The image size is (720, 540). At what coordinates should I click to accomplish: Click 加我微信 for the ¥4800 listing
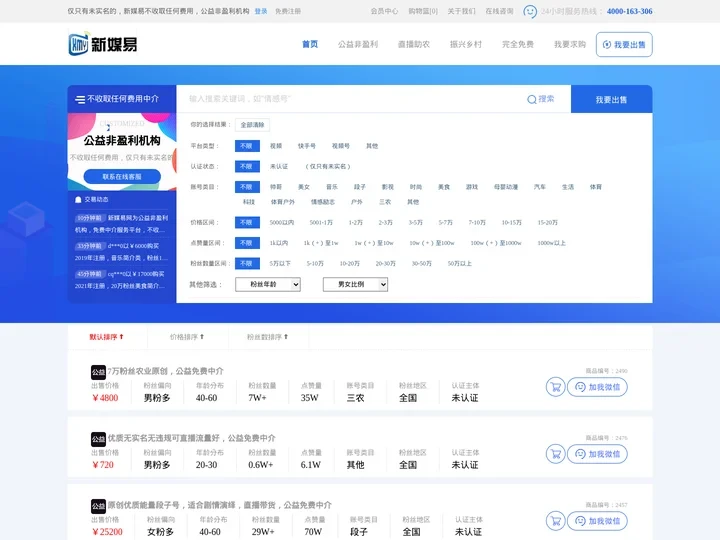pos(597,387)
